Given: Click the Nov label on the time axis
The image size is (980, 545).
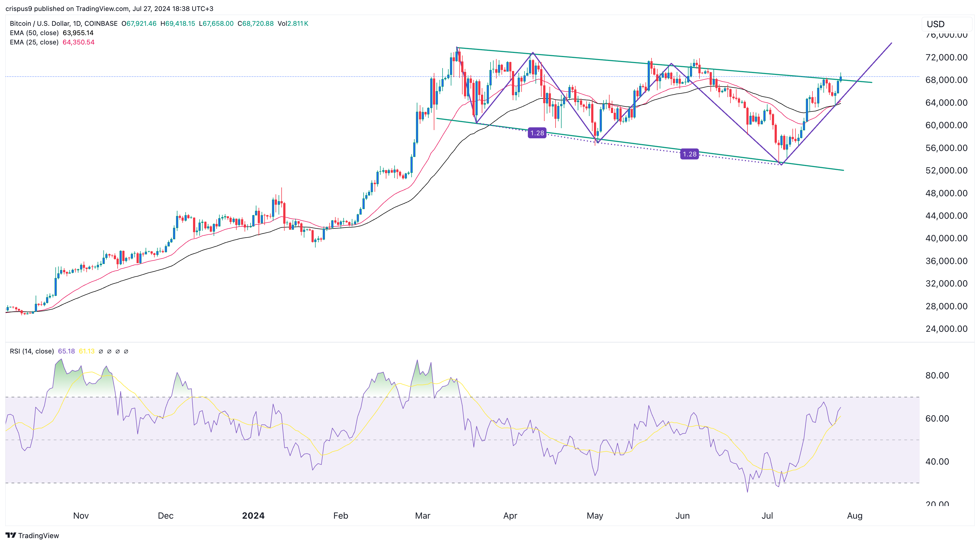Looking at the screenshot, I should tap(81, 515).
